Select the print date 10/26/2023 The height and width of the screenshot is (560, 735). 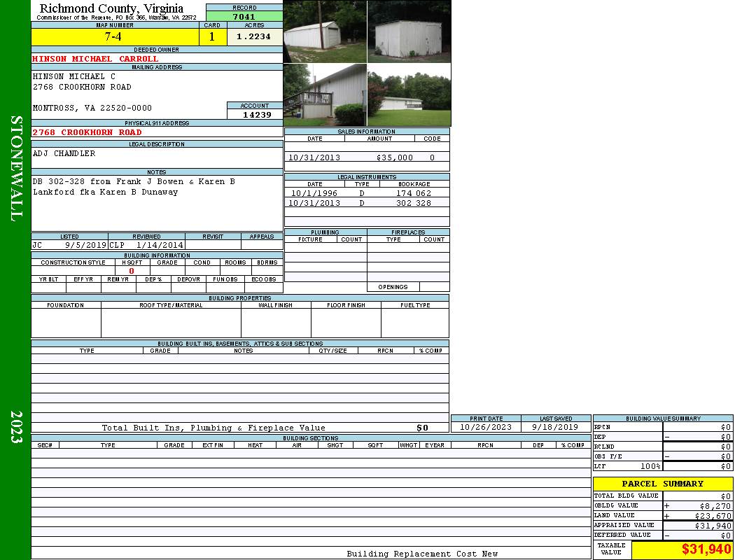coord(485,427)
